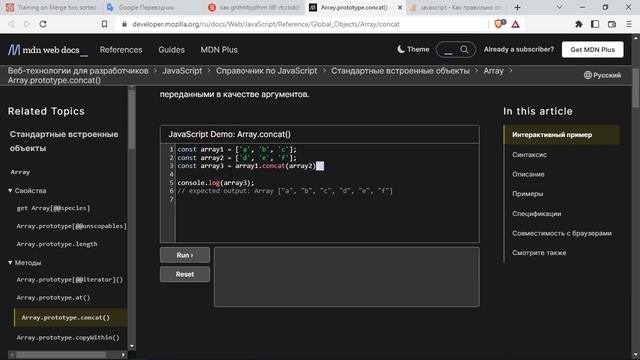Open Array.prototype.at() in sidebar
The height and width of the screenshot is (360, 640).
point(53,298)
